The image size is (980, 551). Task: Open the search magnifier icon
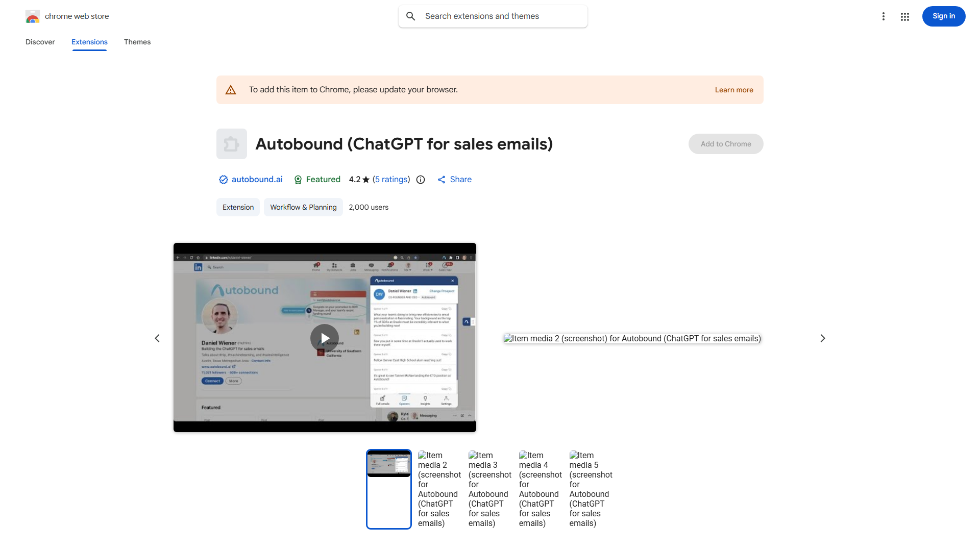[x=411, y=16]
